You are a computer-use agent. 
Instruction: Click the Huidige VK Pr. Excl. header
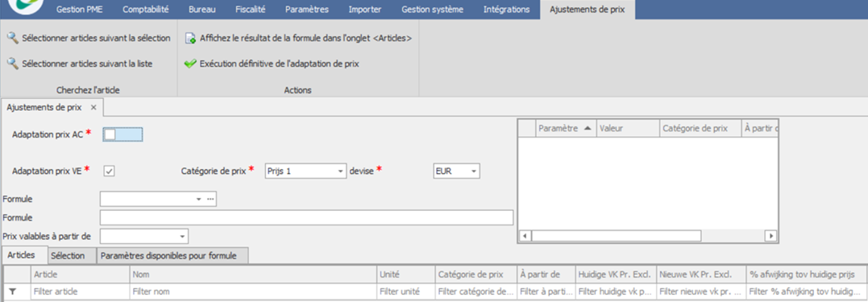click(x=616, y=274)
